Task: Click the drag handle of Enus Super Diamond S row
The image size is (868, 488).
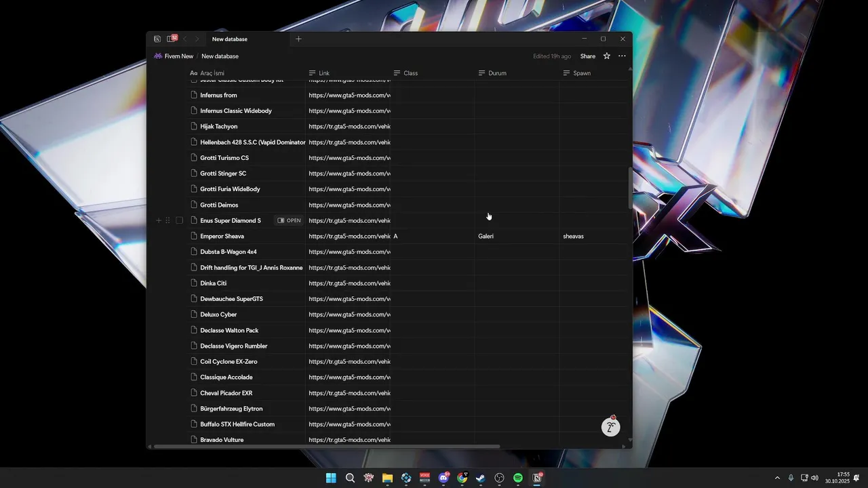Action: (167, 220)
